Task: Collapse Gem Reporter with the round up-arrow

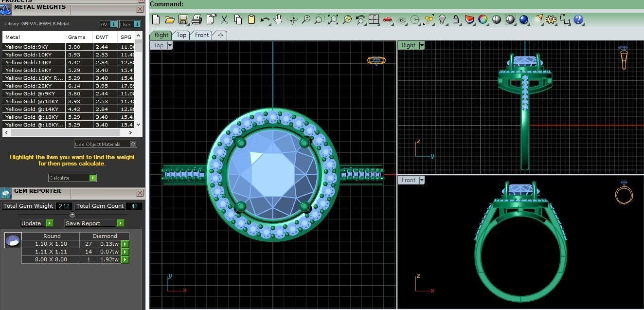Action: pos(72,215)
